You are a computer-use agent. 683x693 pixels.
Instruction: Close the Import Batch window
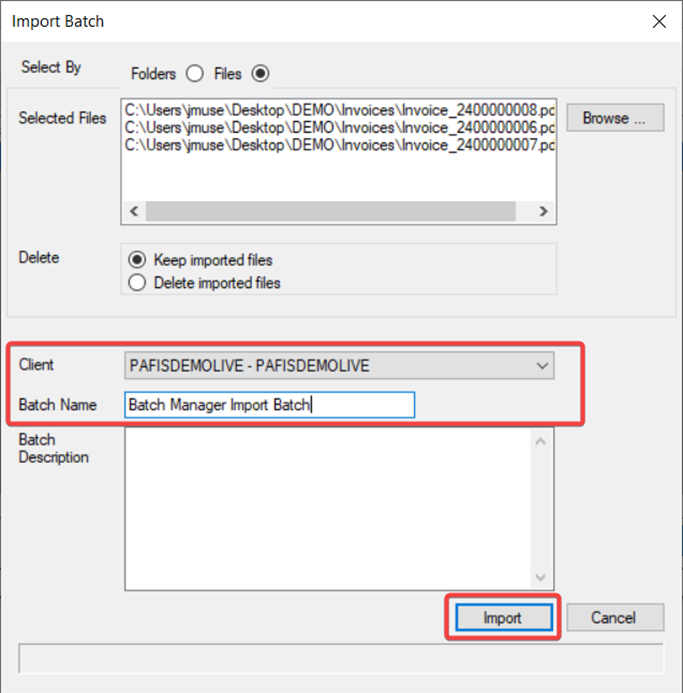click(657, 21)
